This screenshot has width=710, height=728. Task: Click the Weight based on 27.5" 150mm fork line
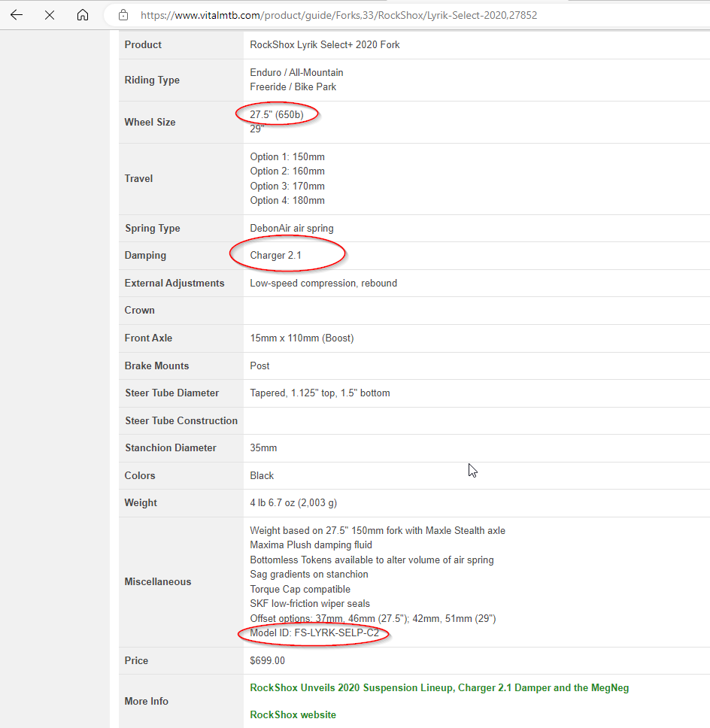coord(378,531)
